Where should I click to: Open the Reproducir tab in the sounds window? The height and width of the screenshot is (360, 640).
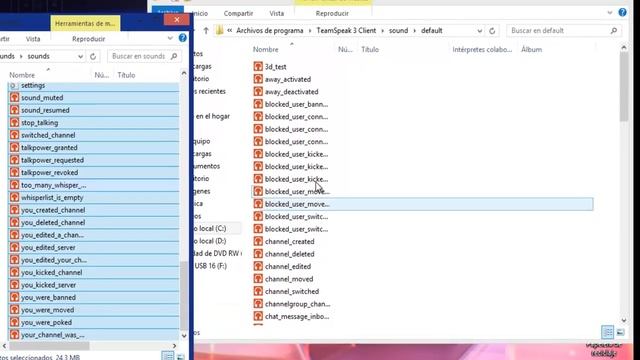(x=89, y=39)
